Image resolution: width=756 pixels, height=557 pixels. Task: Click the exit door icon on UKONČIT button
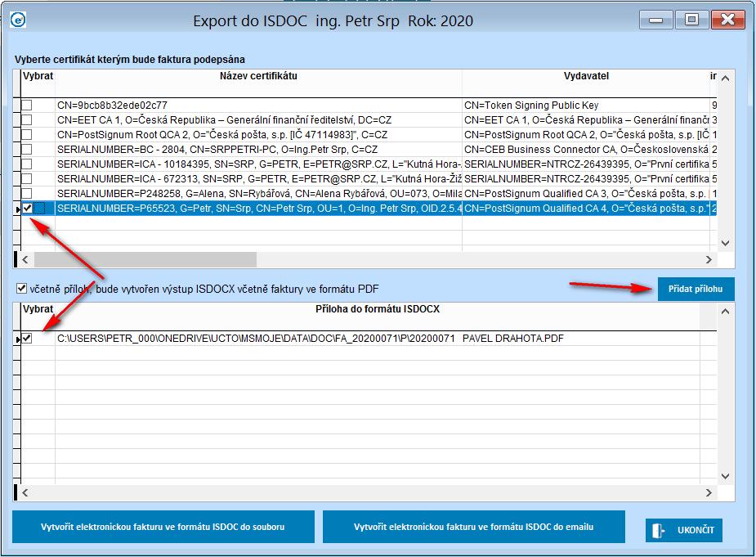658,531
